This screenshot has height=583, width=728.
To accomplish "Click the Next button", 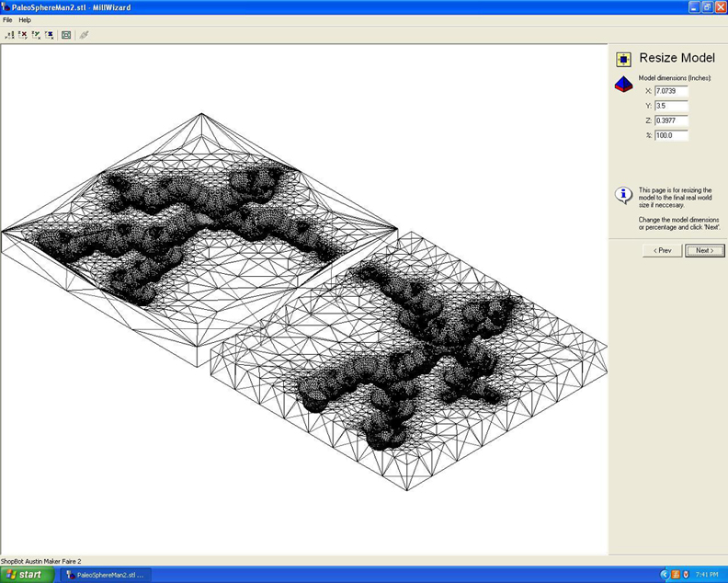I will point(704,250).
